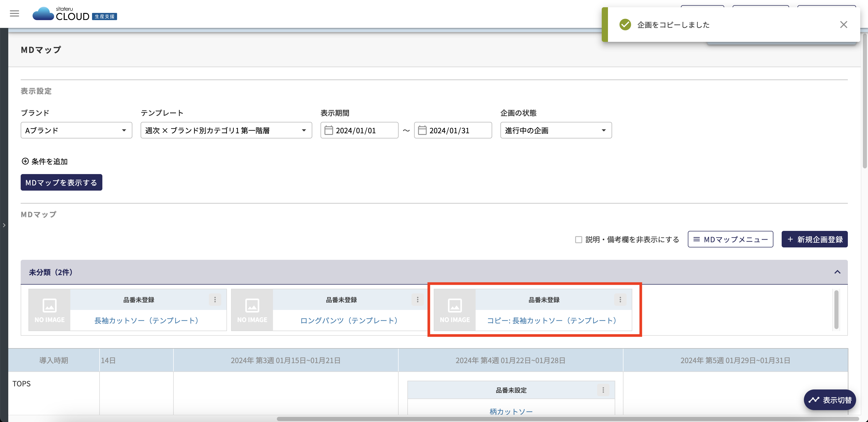Screen dimensions: 868x422
Task: Click 条件を追加 to add a condition
Action: [44, 161]
